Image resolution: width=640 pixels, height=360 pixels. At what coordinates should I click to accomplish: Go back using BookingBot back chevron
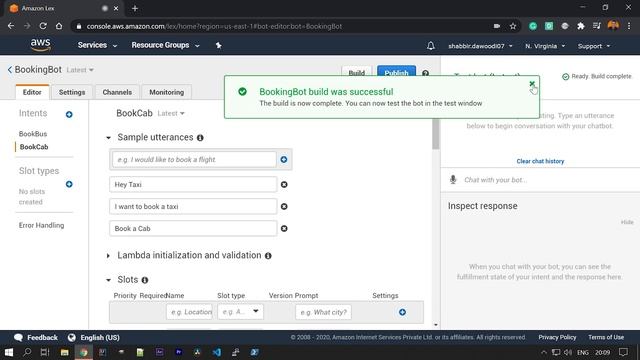10,70
